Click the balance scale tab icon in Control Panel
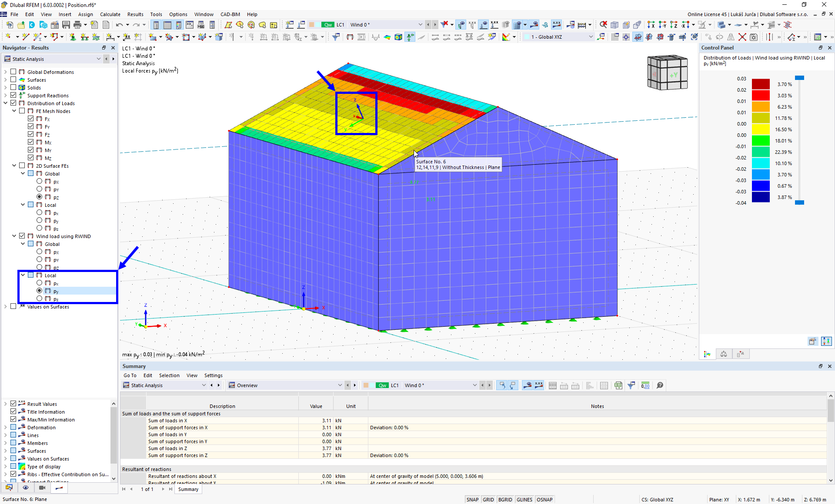835x504 pixels. [x=724, y=354]
